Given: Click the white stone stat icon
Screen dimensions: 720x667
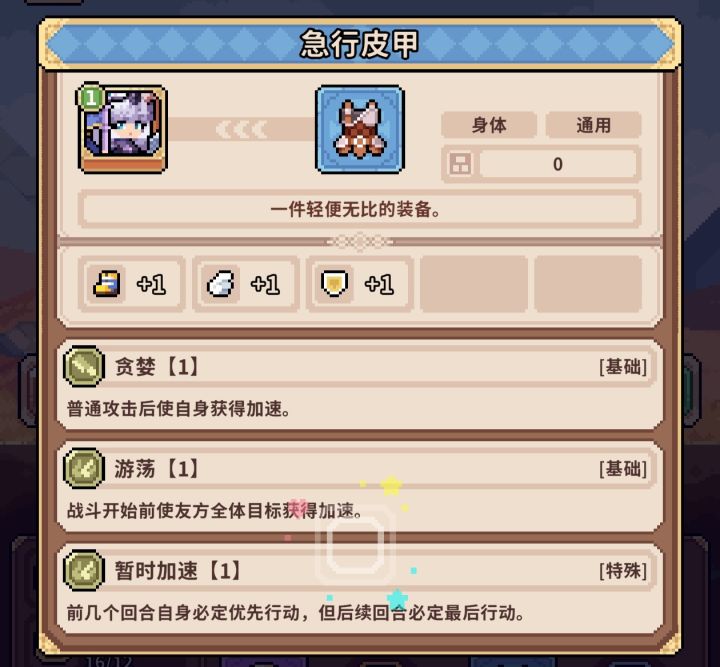Looking at the screenshot, I should 220,284.
